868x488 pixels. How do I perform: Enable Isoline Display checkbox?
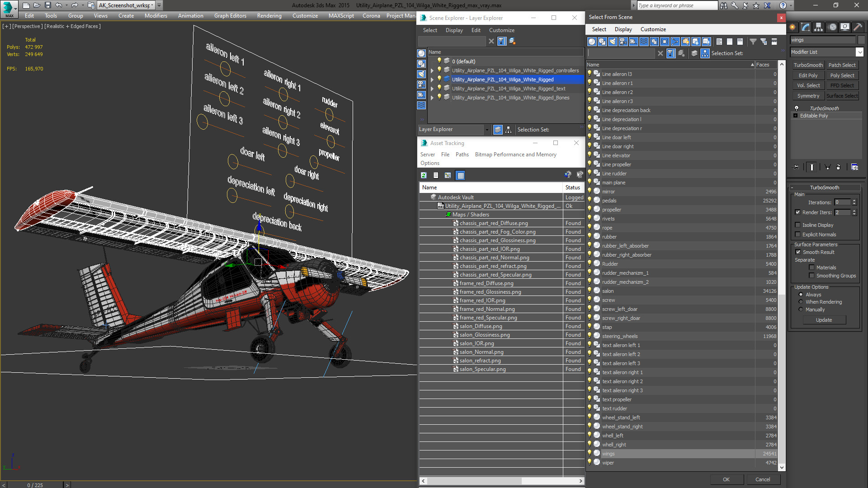(797, 225)
